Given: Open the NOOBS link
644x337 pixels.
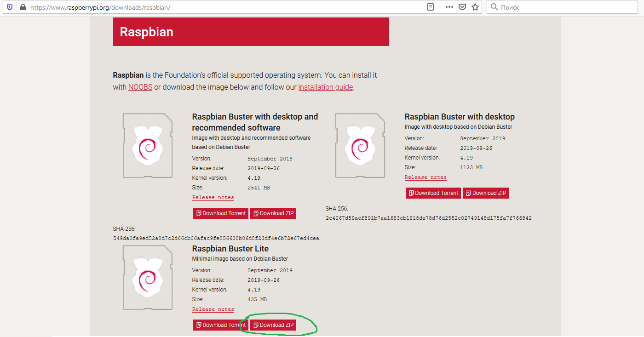Looking at the screenshot, I should [140, 87].
